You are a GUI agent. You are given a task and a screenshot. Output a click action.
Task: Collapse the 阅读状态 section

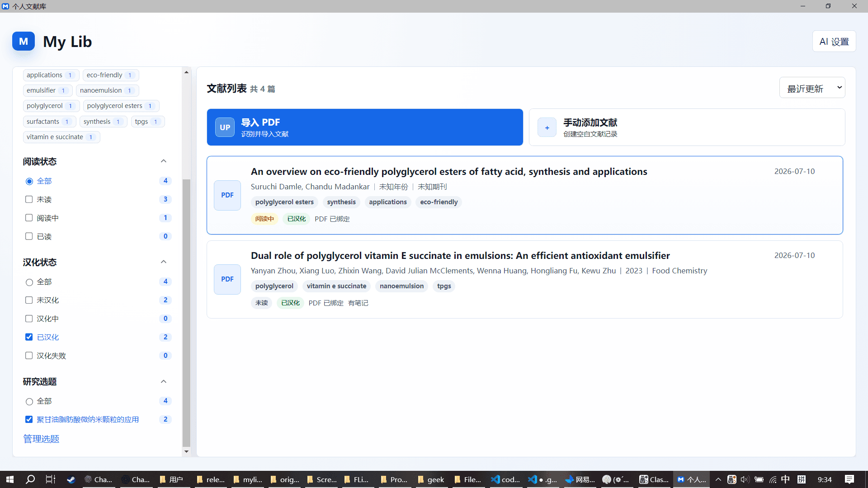(x=164, y=161)
